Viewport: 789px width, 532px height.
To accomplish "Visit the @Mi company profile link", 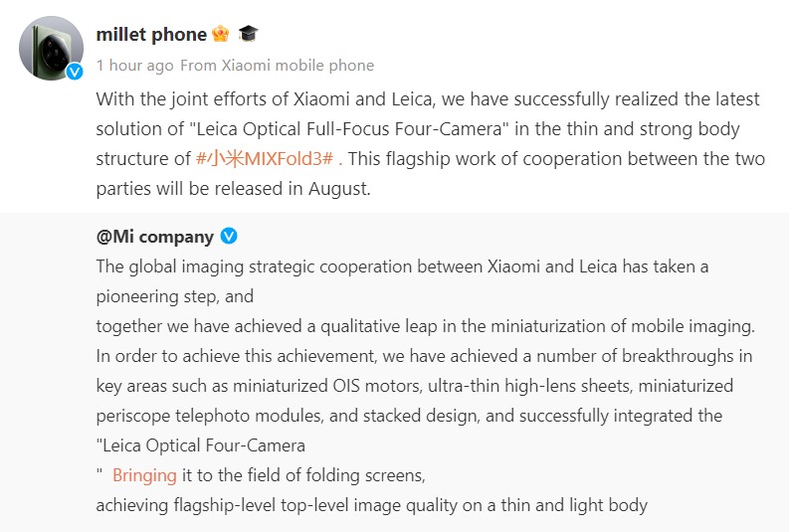I will [155, 237].
